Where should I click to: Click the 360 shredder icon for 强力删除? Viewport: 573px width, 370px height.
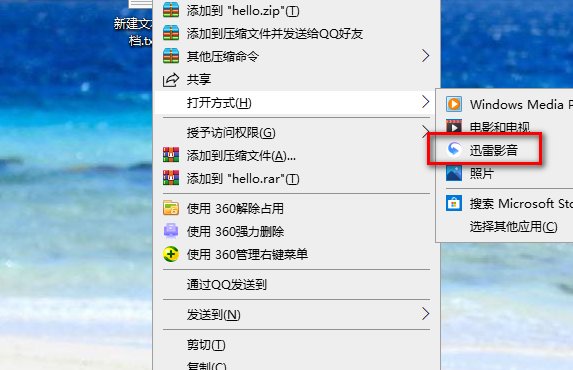point(171,231)
